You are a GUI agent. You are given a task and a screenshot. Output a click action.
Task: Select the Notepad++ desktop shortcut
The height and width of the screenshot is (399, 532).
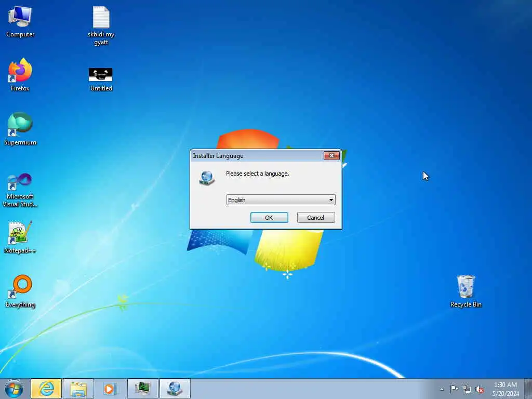pos(20,237)
